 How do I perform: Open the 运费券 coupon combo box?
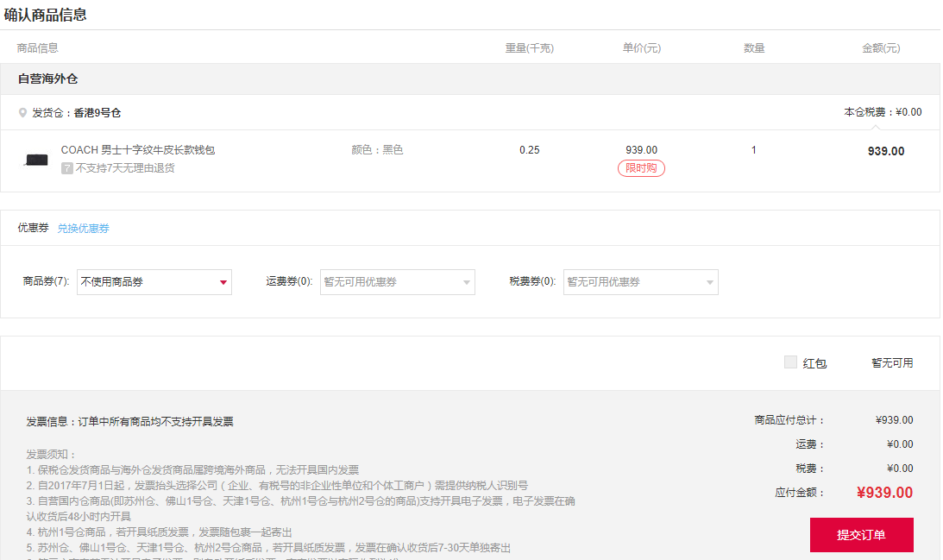[397, 282]
